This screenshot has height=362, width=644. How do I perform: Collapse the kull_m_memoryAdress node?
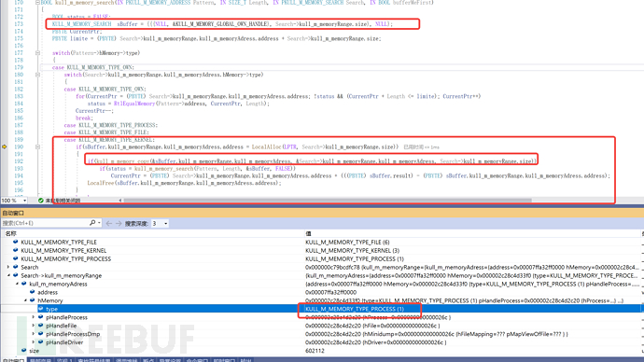click(17, 284)
